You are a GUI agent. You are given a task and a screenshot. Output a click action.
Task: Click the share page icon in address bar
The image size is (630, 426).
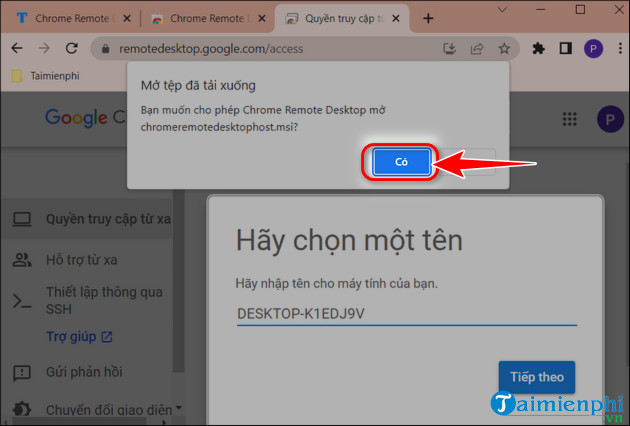tap(477, 49)
